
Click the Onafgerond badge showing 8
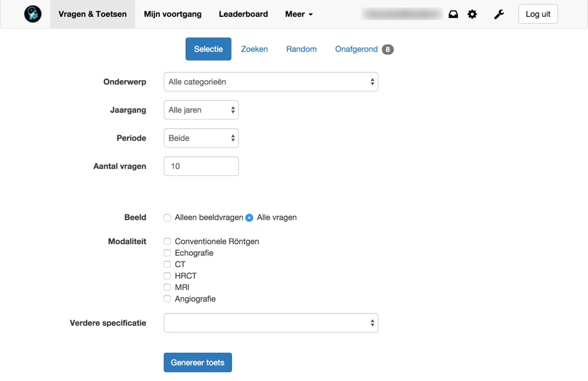click(388, 49)
